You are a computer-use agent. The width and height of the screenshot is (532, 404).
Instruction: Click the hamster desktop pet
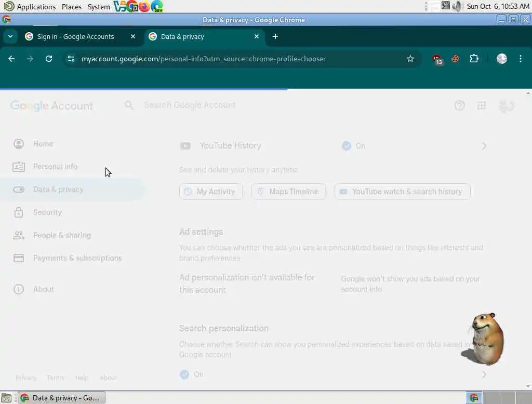[x=484, y=339]
